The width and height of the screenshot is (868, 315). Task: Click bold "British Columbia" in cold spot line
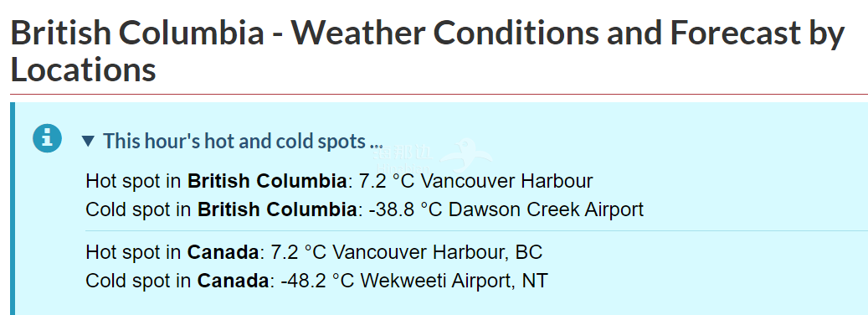[277, 209]
